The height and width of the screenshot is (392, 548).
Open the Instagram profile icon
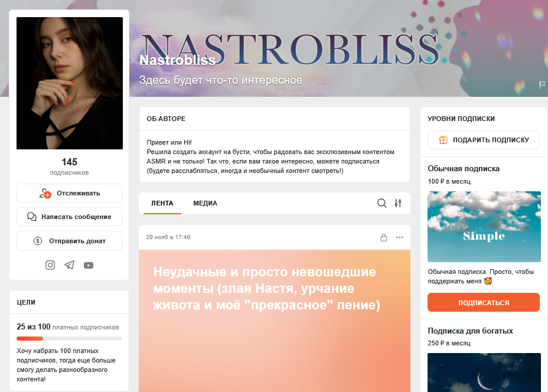[50, 265]
